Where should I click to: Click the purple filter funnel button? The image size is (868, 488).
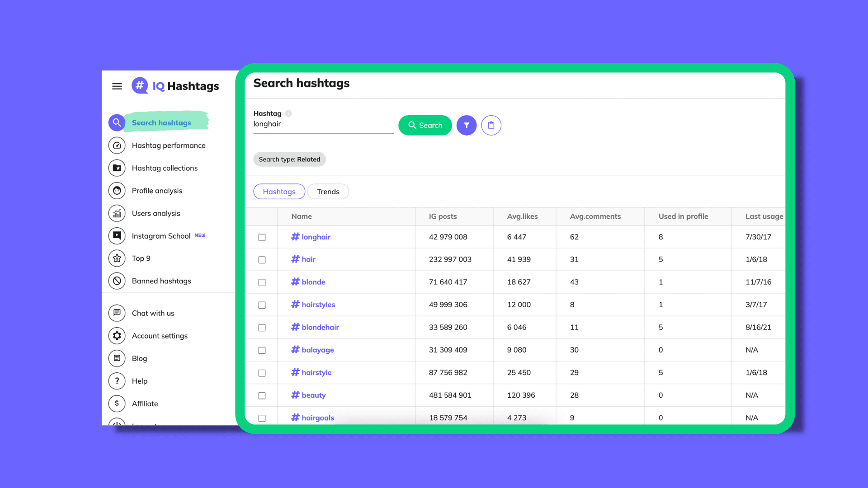pyautogui.click(x=466, y=125)
